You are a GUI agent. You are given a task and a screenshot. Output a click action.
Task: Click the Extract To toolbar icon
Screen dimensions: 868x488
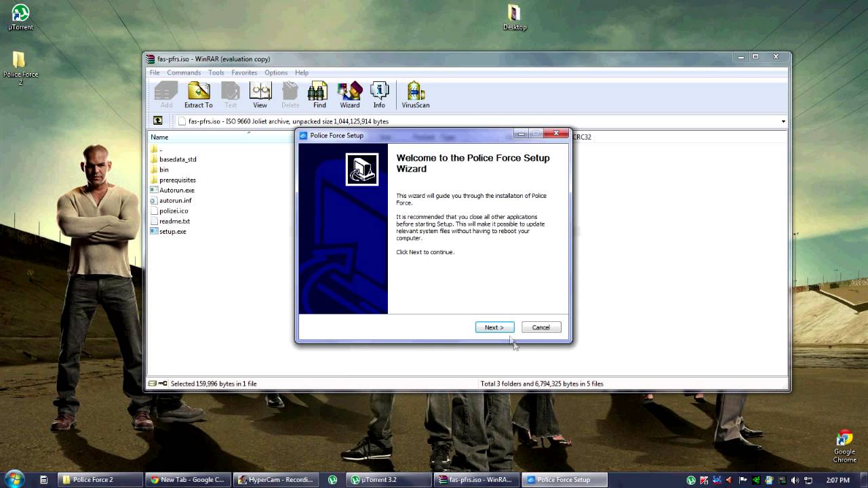pos(199,95)
